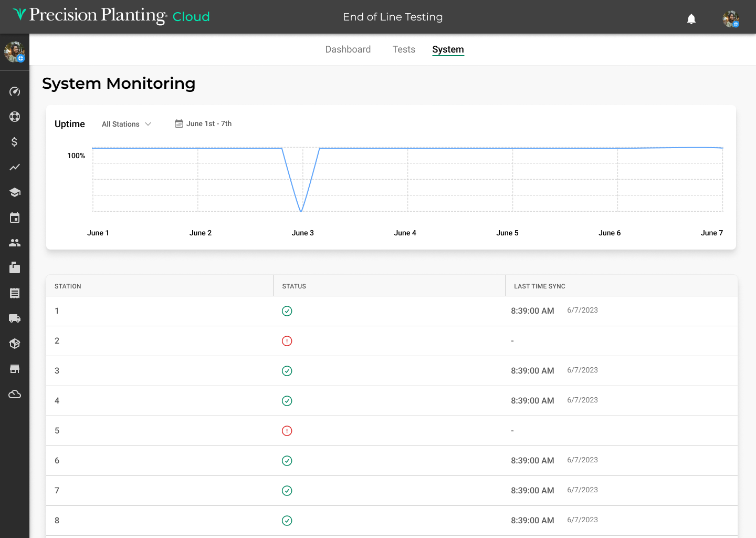Click the uptime dip on June 3
The width and height of the screenshot is (756, 538).
tap(301, 211)
